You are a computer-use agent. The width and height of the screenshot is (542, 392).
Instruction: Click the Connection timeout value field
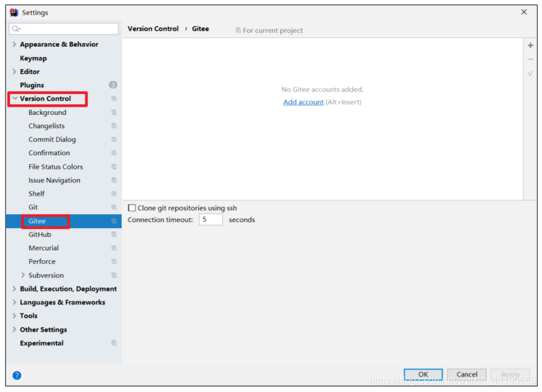[x=211, y=220]
